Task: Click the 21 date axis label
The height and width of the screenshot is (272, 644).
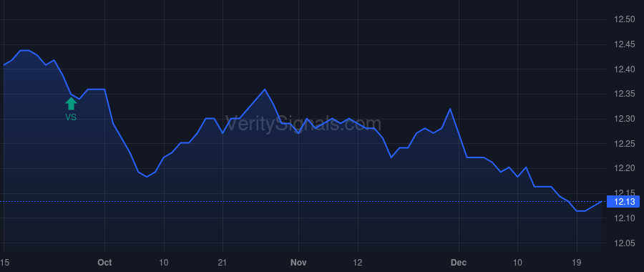Action: click(x=223, y=263)
